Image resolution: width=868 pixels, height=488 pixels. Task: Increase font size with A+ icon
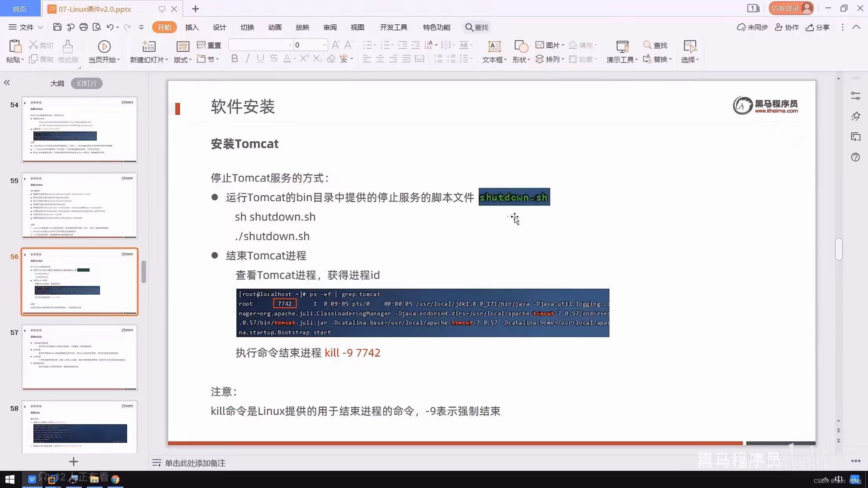pyautogui.click(x=335, y=45)
